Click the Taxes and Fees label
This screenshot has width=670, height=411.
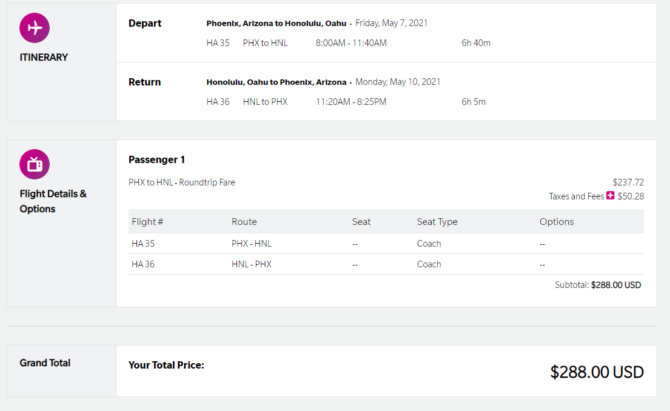576,196
